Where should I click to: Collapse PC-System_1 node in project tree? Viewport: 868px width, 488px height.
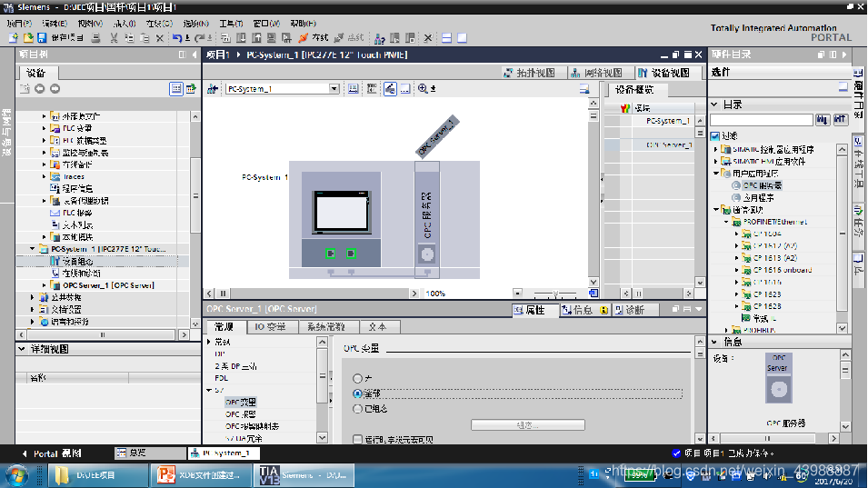32,249
